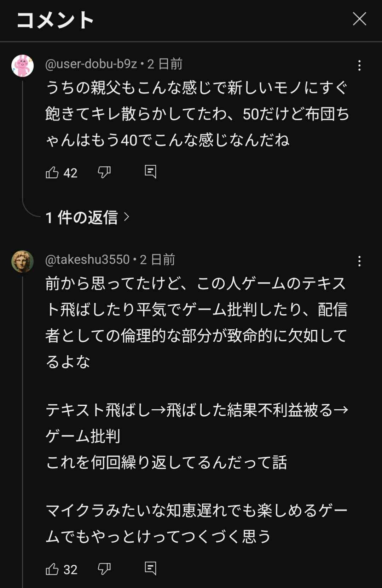Viewport: 382px width, 588px height.
Task: Visit the @takeshu3550 channel link
Action: [87, 260]
